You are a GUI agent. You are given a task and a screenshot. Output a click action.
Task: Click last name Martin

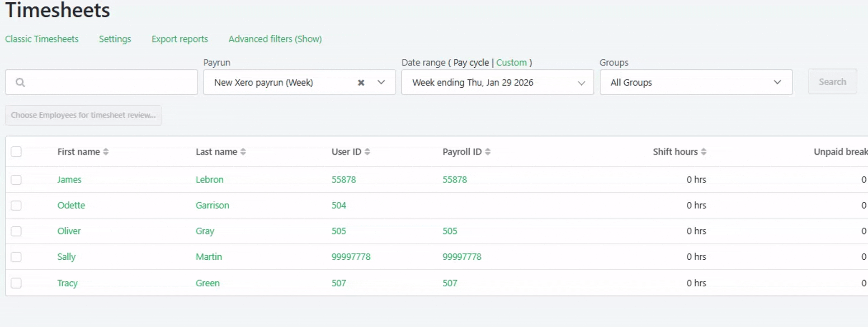point(208,257)
